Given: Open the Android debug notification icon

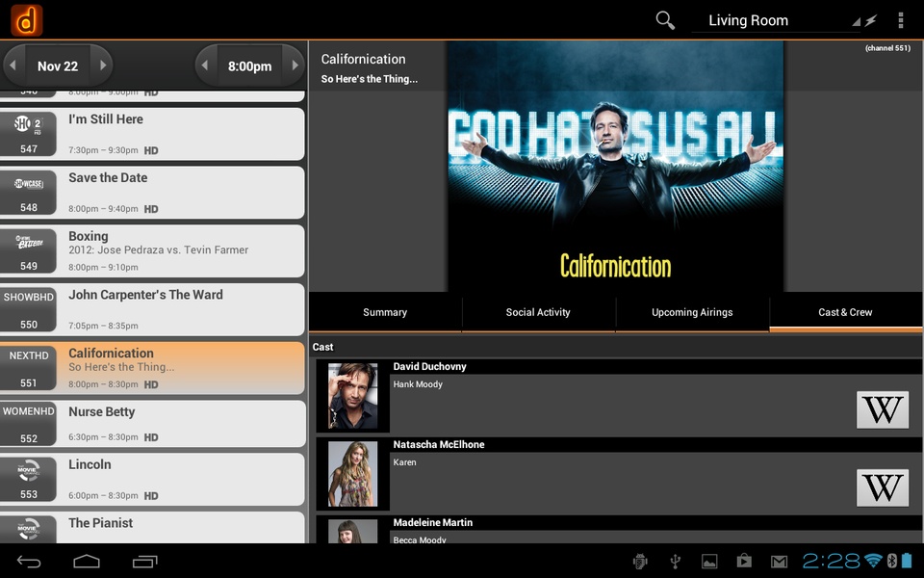Looking at the screenshot, I should pos(640,561).
